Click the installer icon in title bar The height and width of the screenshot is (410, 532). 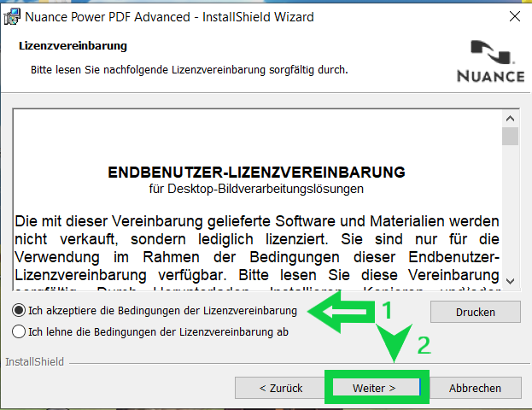pyautogui.click(x=12, y=16)
